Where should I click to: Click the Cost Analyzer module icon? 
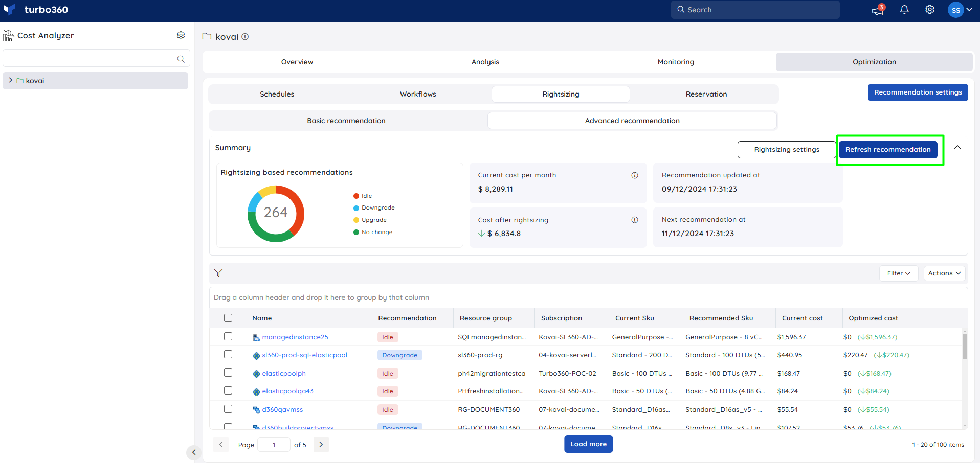coord(8,35)
